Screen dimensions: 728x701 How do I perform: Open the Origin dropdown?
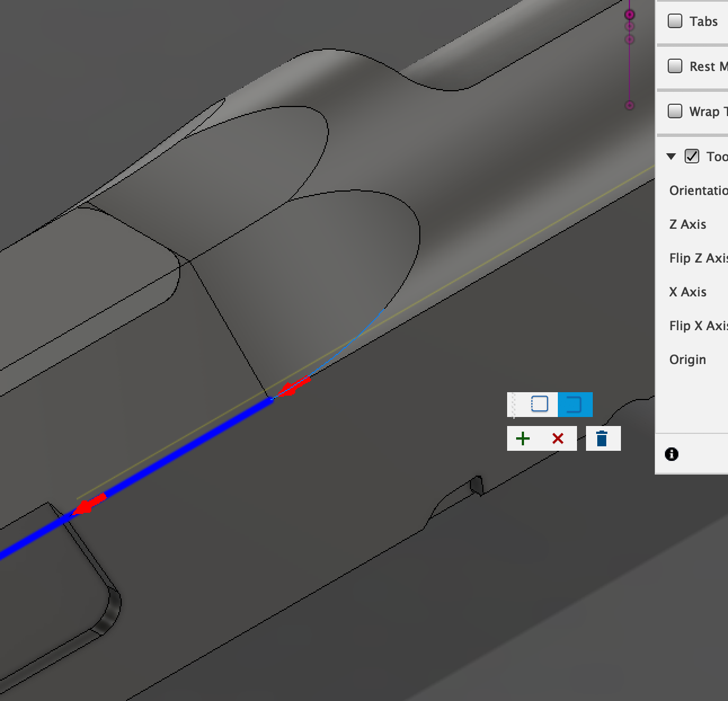(687, 359)
